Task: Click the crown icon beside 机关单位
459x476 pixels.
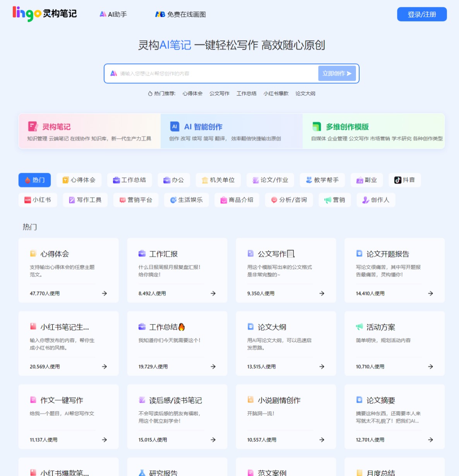Action: point(205,180)
